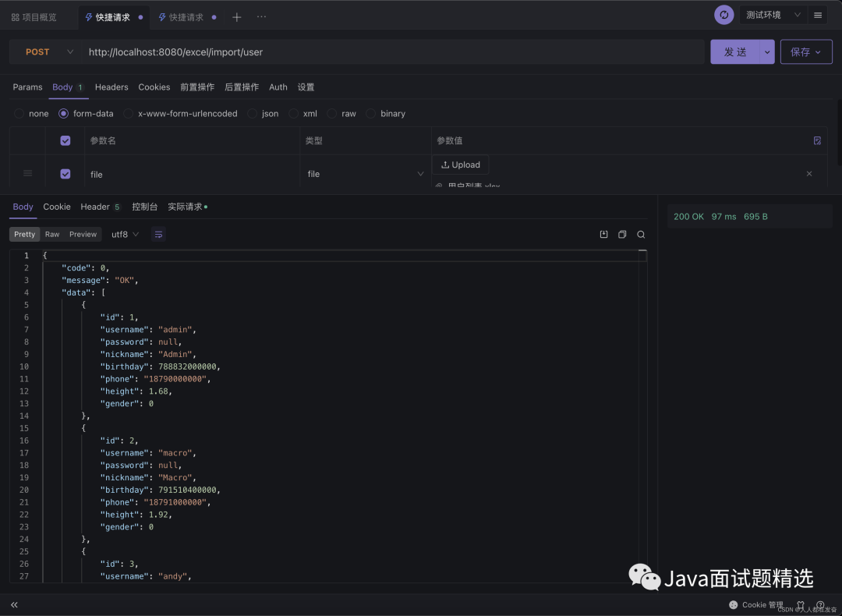This screenshot has height=616, width=842.
Task: Expand the 测试环境 environment dropdown
Action: 772,15
